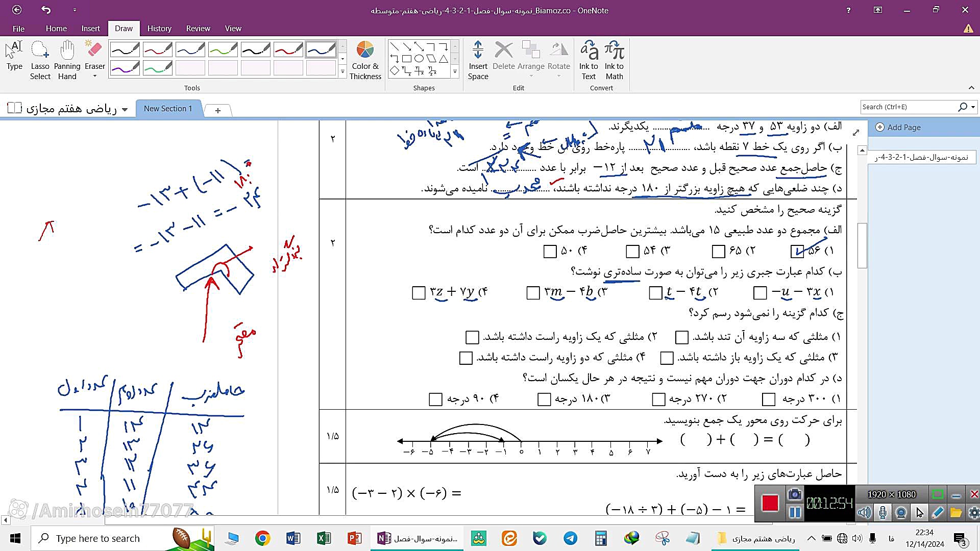Open Color & Thickness options
This screenshot has height=551, width=980.
[x=365, y=60]
